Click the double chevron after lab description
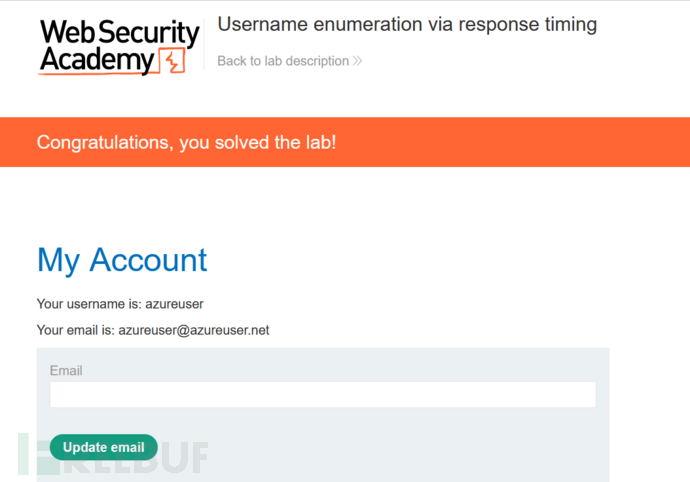 point(357,61)
